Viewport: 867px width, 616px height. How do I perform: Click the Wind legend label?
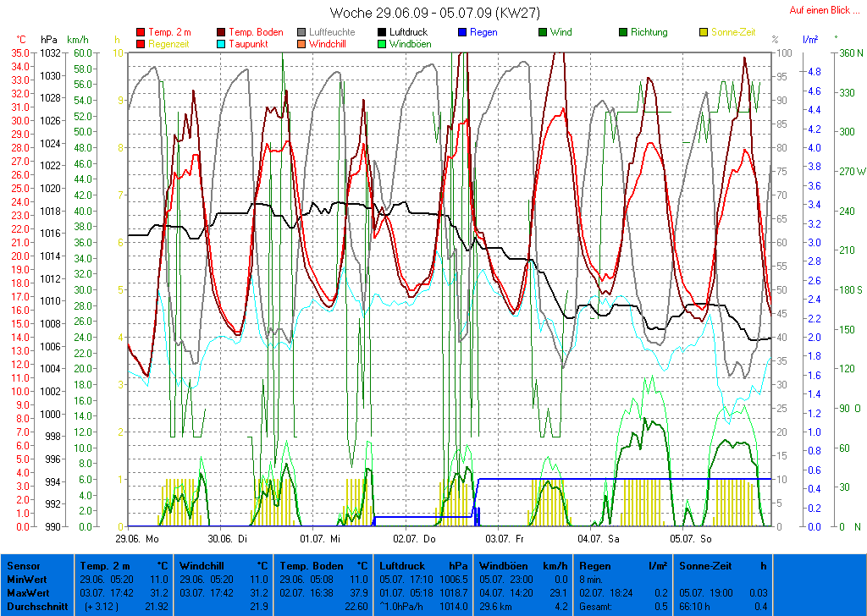coord(561,33)
